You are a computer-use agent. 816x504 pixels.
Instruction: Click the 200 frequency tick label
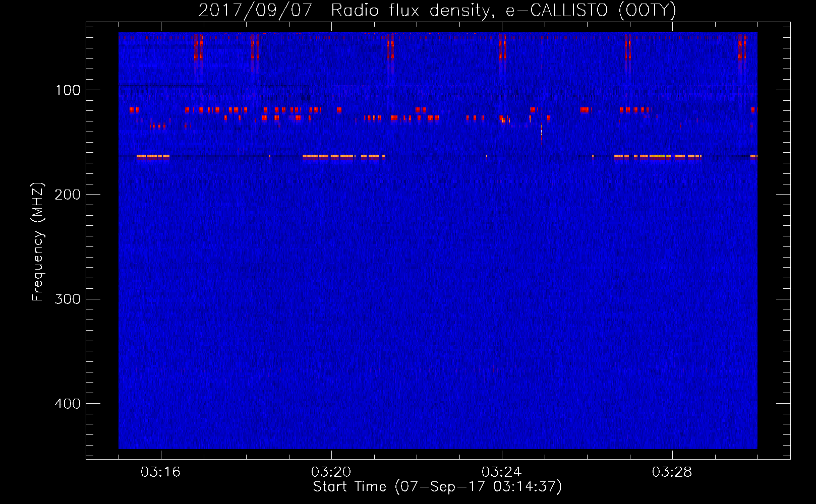tap(68, 195)
